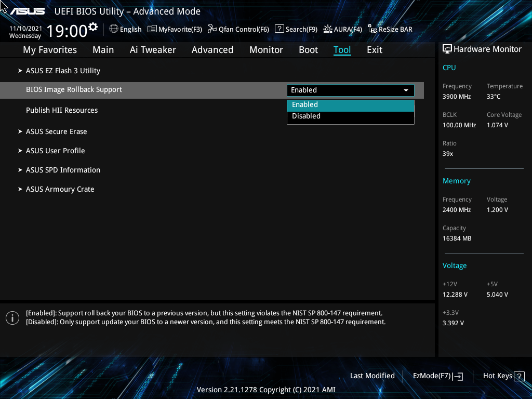
Task: Click the Qfan Control(F6) label
Action: click(x=244, y=30)
